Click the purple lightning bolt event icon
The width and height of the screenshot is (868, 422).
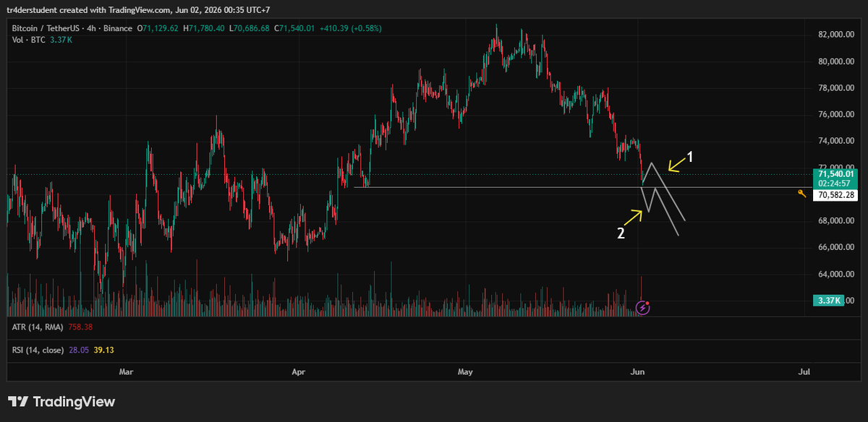click(x=642, y=308)
